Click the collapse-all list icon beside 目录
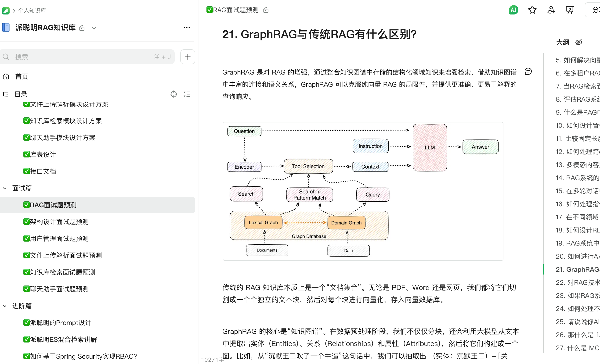This screenshot has width=600, height=364. 187,94
